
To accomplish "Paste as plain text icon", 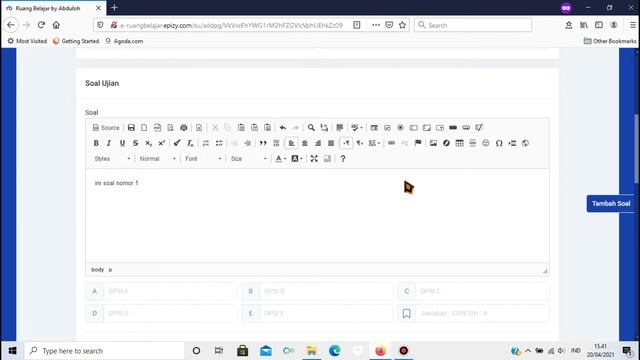I will [x=254, y=128].
